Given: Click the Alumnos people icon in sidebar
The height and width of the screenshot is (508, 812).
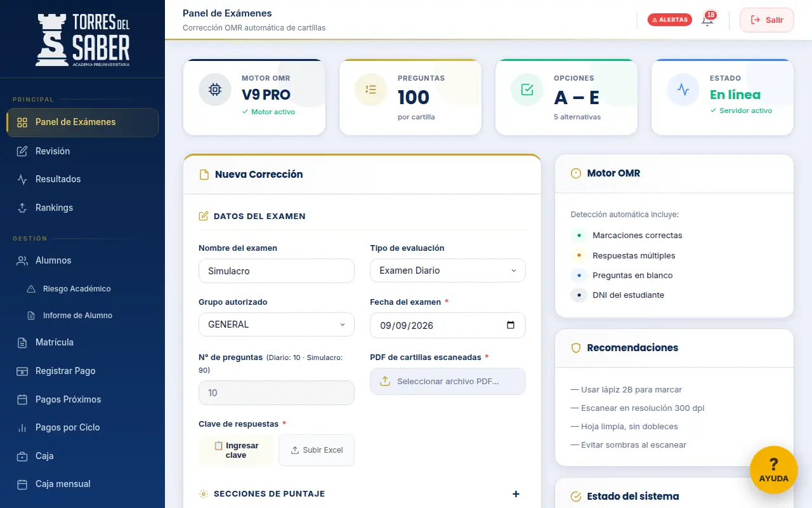Looking at the screenshot, I should click(x=22, y=260).
